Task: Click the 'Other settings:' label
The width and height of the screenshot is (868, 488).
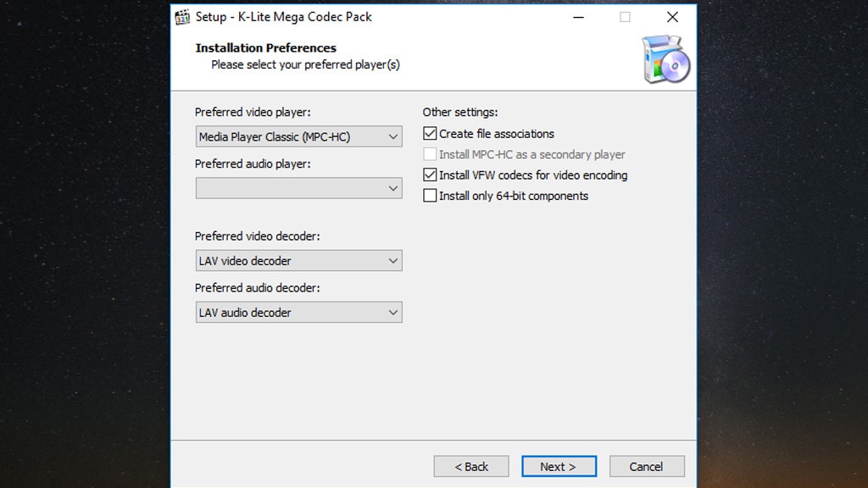Action: (460, 113)
